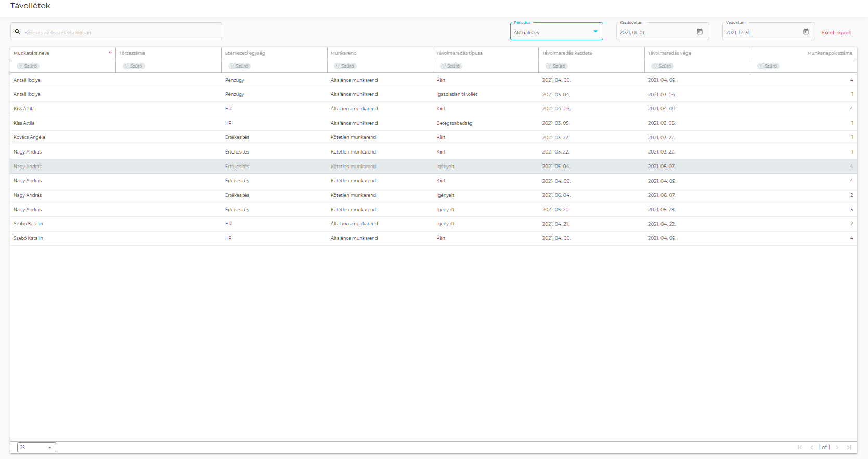Screen dimensions: 868x459
Task: Select Kovács Angéla row name
Action: coord(29,137)
